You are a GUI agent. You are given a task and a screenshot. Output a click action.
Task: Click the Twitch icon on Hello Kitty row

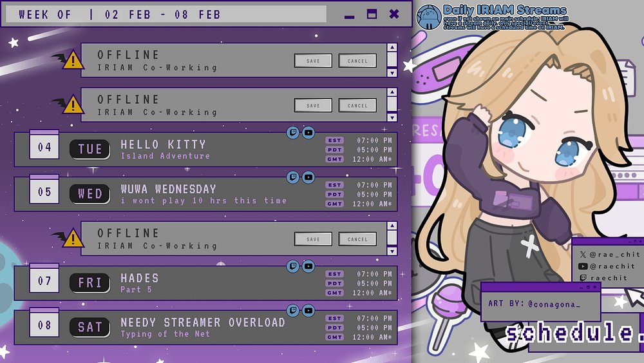click(293, 132)
